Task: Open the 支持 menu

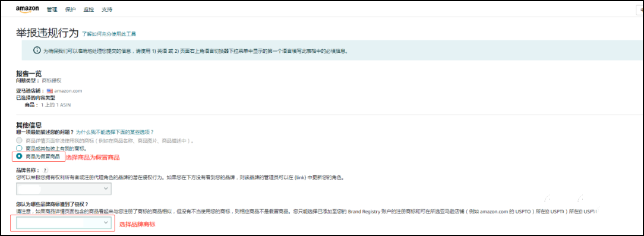Action: click(x=107, y=10)
